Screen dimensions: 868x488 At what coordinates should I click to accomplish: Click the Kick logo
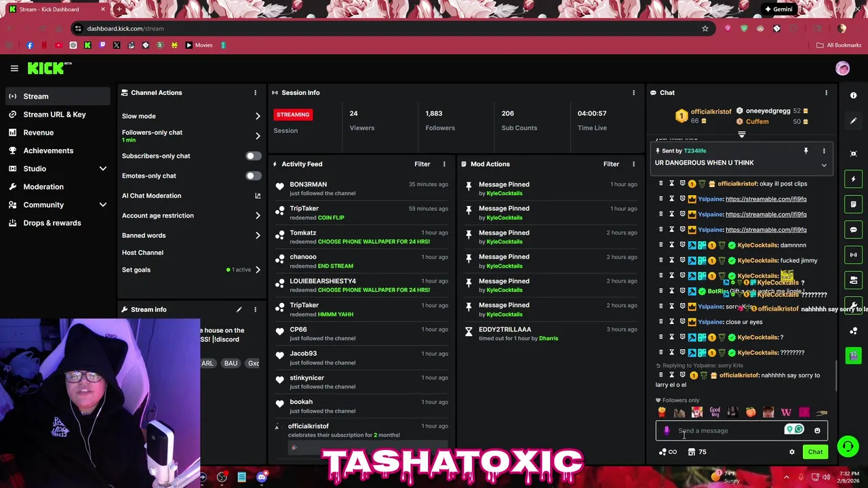[x=50, y=68]
